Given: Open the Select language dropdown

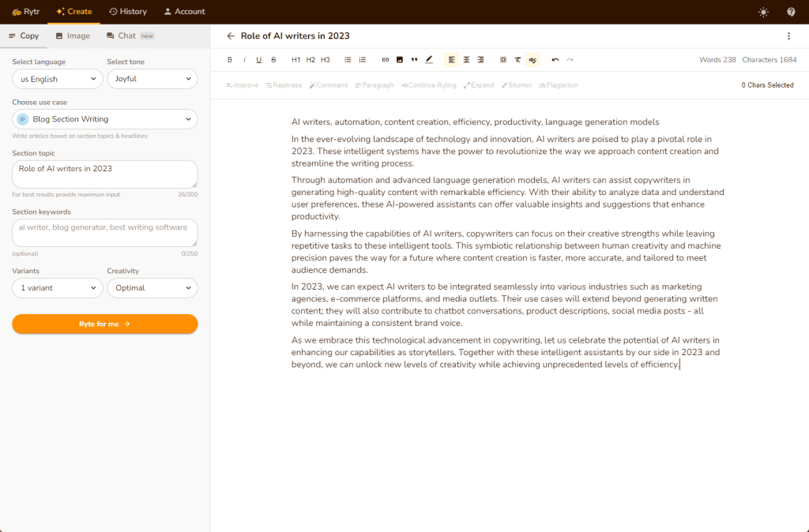Looking at the screenshot, I should (x=58, y=79).
